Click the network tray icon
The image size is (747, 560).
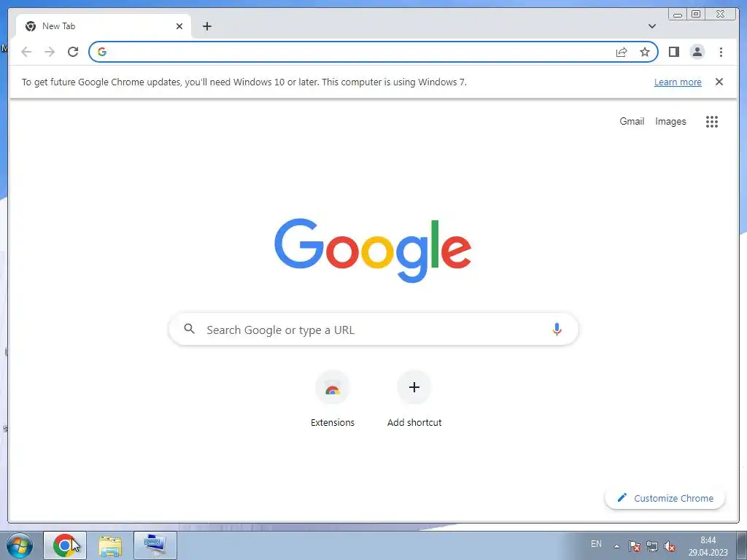click(x=651, y=546)
